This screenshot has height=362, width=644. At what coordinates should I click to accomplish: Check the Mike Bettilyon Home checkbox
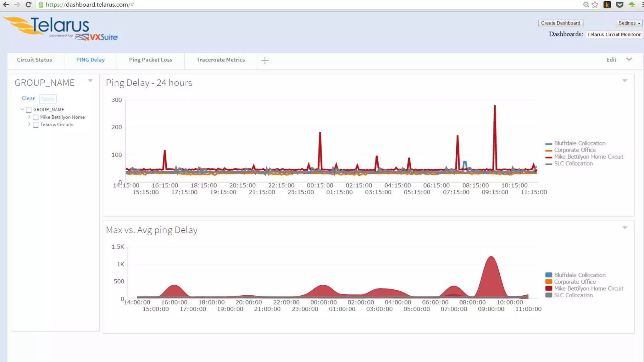point(36,117)
